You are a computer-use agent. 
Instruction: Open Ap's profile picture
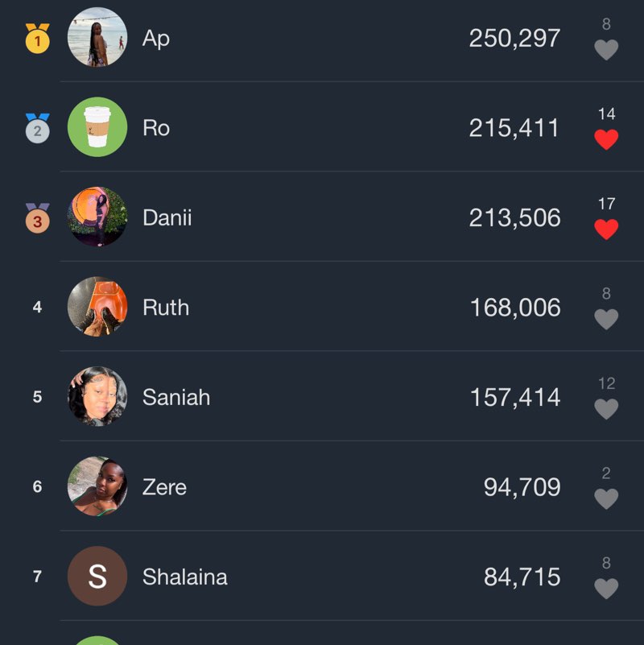97,38
